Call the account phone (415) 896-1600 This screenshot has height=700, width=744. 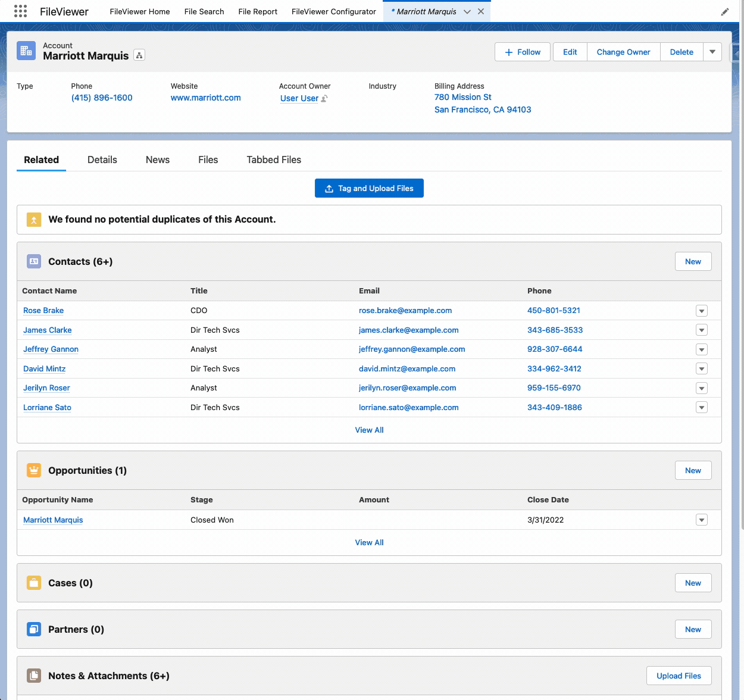pos(102,98)
